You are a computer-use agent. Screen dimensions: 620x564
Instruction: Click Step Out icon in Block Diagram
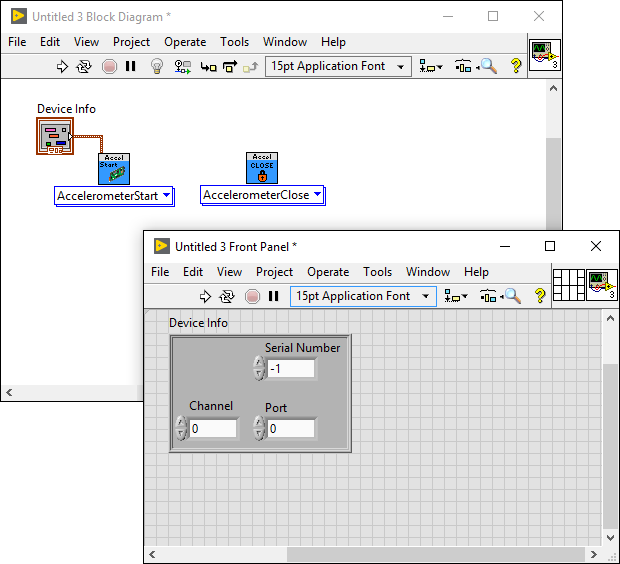[251, 67]
